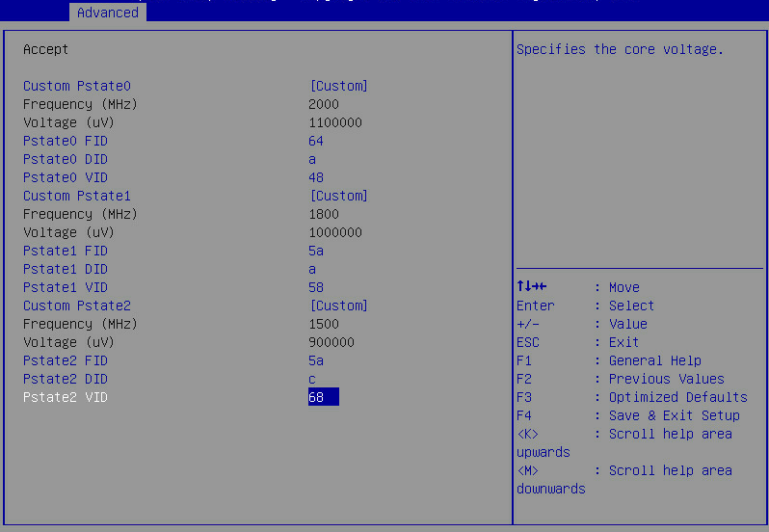
Task: Select the Custom Pstate2 setting label
Action: (x=77, y=306)
